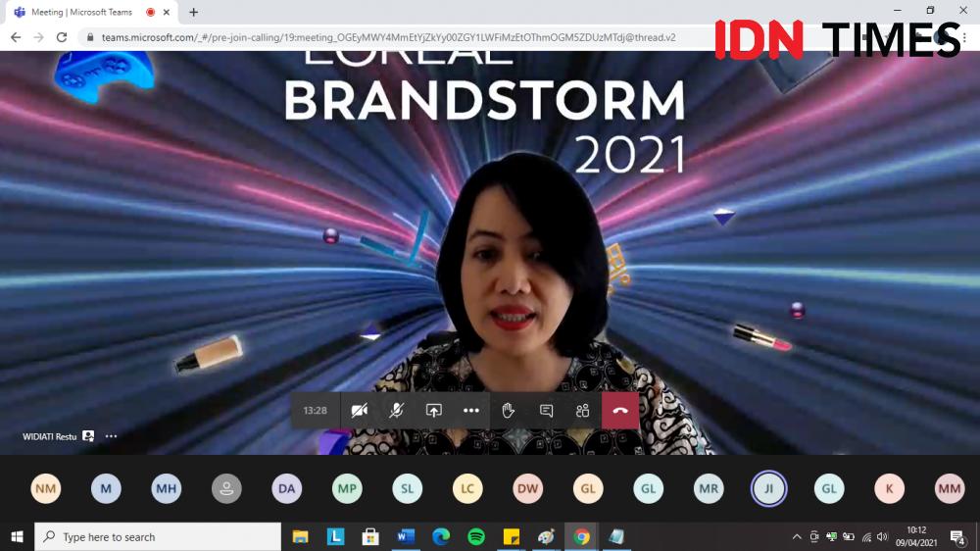Open battery status in system tray
Image resolution: width=980 pixels, height=551 pixels.
pos(849,536)
